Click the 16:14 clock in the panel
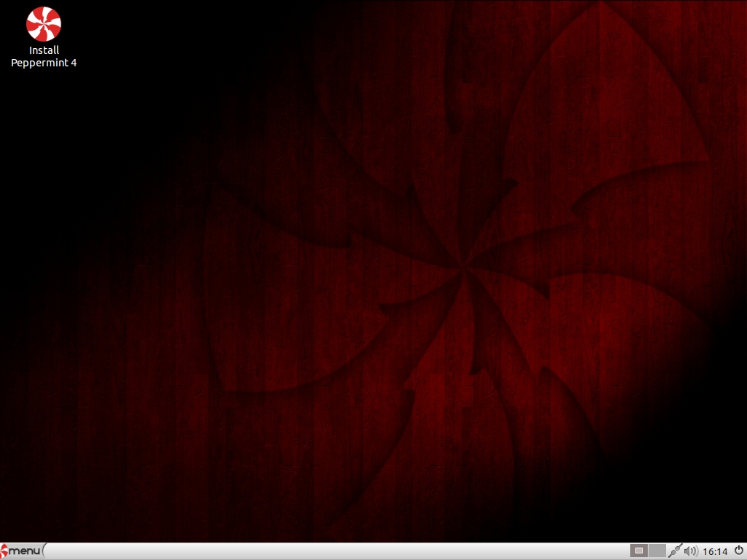747x560 pixels. 715,551
